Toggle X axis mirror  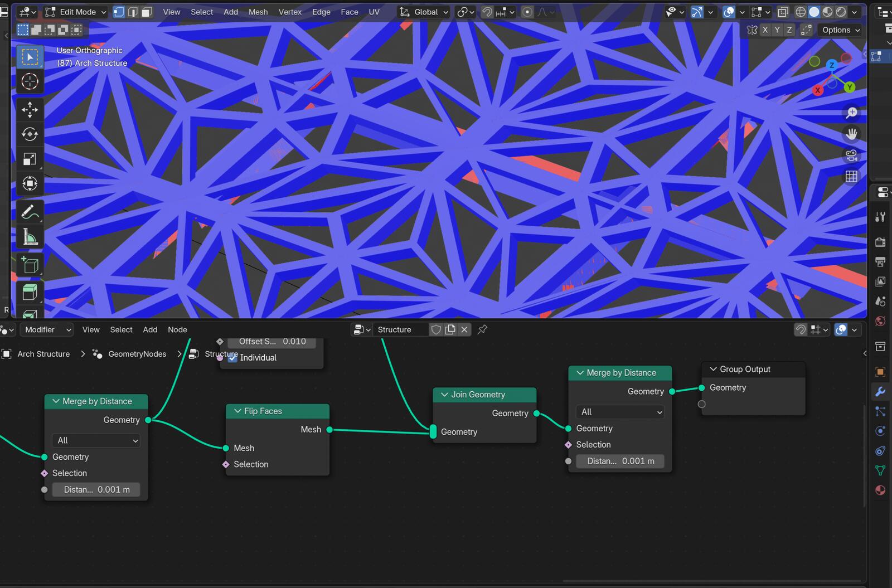click(x=765, y=30)
